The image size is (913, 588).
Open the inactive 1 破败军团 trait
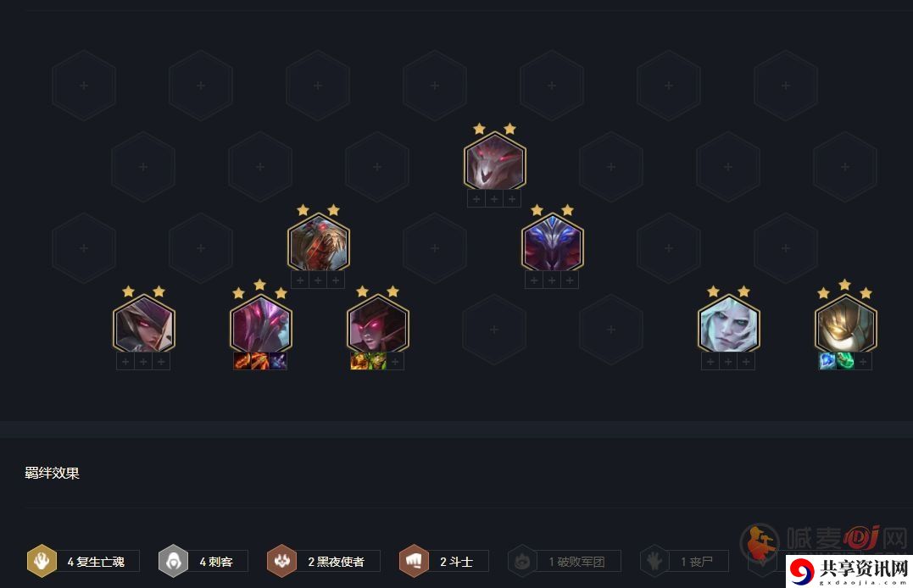click(565, 561)
